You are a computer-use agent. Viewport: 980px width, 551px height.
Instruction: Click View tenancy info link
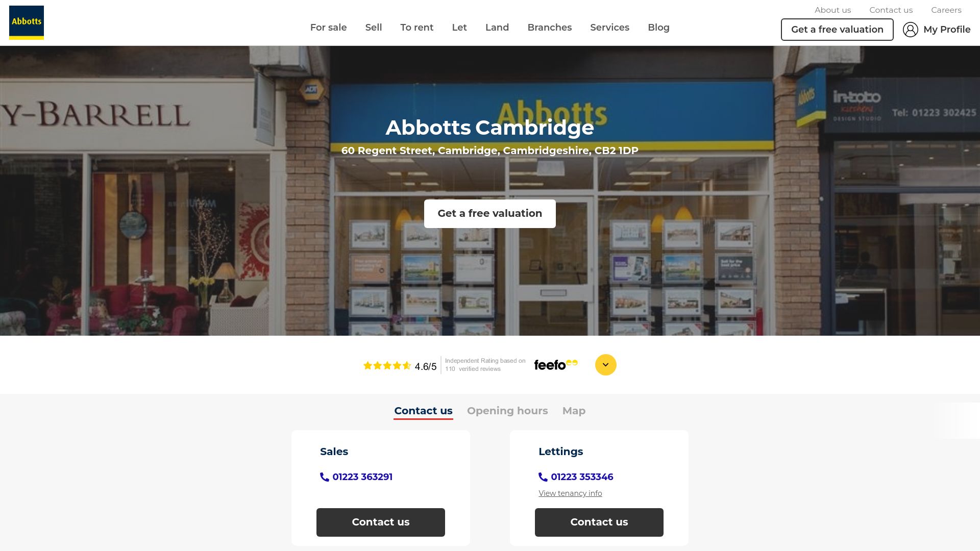click(x=571, y=493)
